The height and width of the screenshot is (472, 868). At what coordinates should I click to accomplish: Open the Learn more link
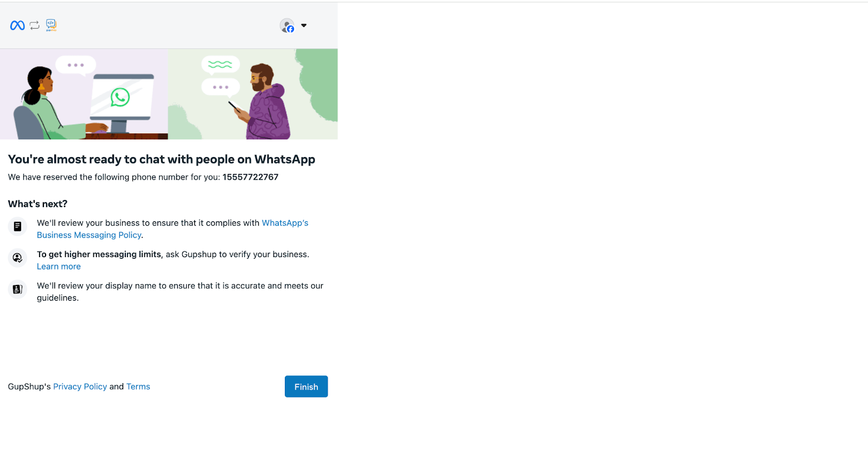point(59,266)
